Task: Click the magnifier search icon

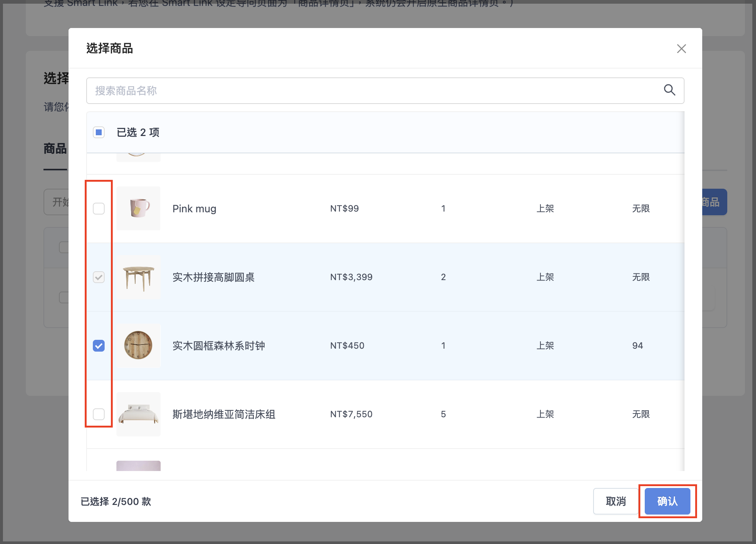Action: point(669,90)
